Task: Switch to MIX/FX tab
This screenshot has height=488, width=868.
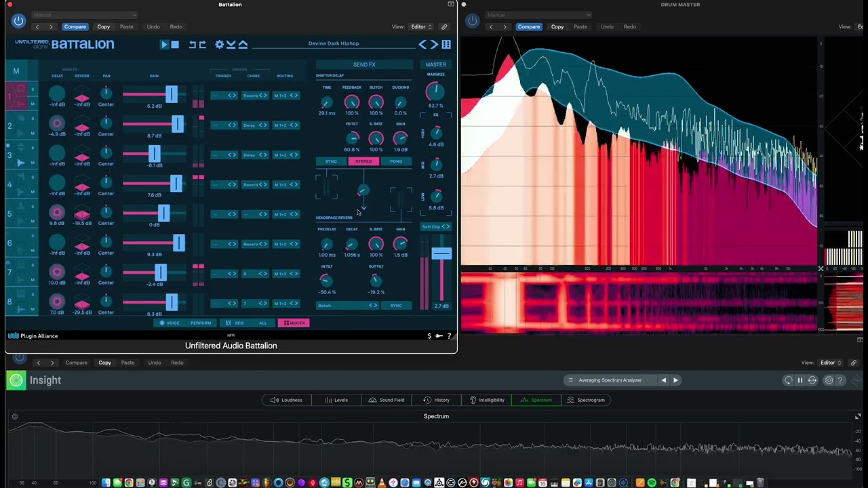Action: pyautogui.click(x=294, y=323)
